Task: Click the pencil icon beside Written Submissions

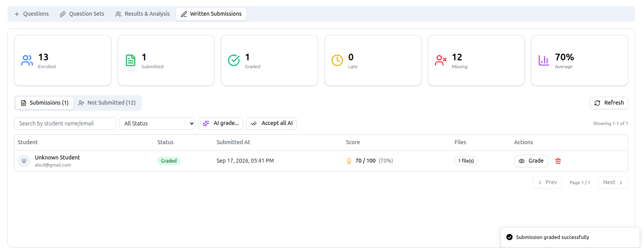Action: click(184, 14)
